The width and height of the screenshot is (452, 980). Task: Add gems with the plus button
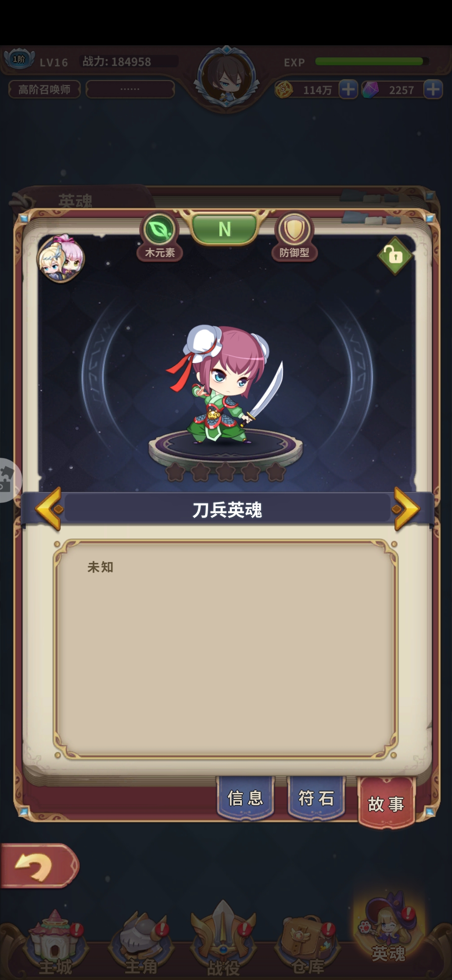433,89
